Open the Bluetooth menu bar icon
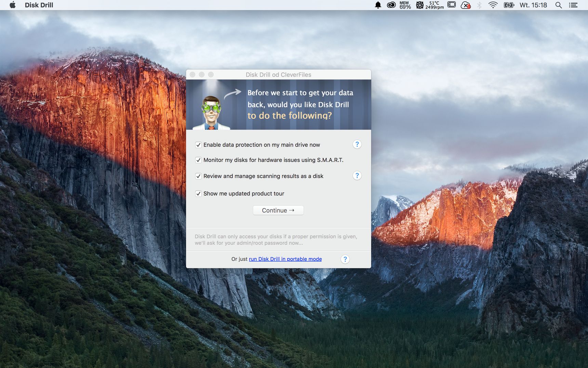The image size is (588, 368). coord(479,5)
